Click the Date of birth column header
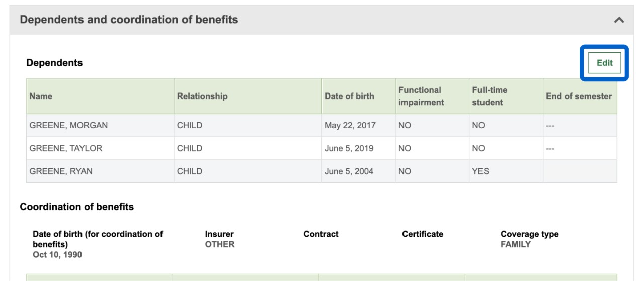 pos(349,96)
